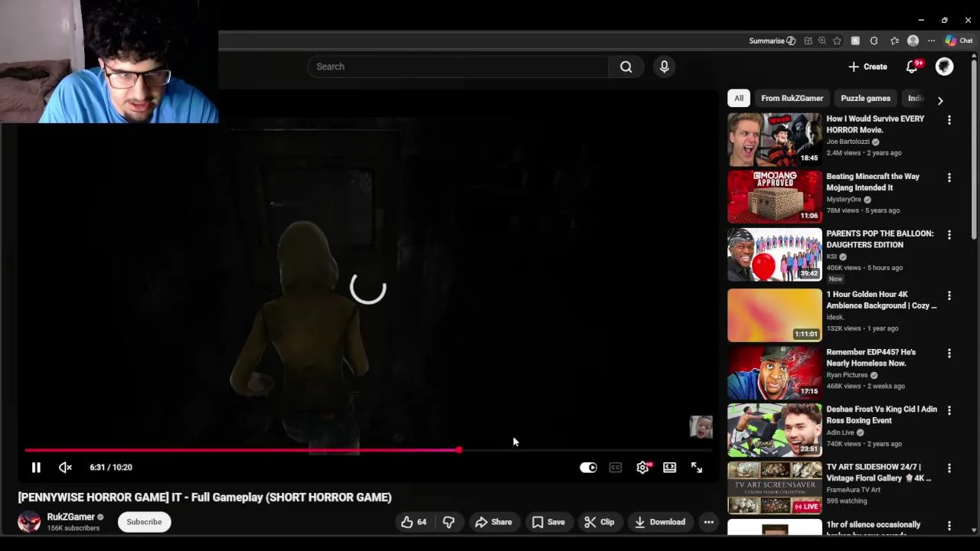This screenshot has height=551, width=980.
Task: Unmute the video with the speaker icon
Action: (x=65, y=468)
